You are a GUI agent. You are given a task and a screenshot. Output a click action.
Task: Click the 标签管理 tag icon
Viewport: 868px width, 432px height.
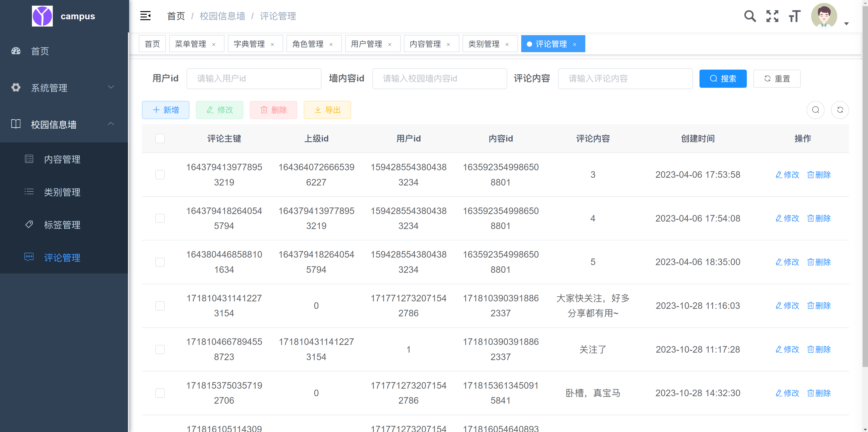[29, 224]
